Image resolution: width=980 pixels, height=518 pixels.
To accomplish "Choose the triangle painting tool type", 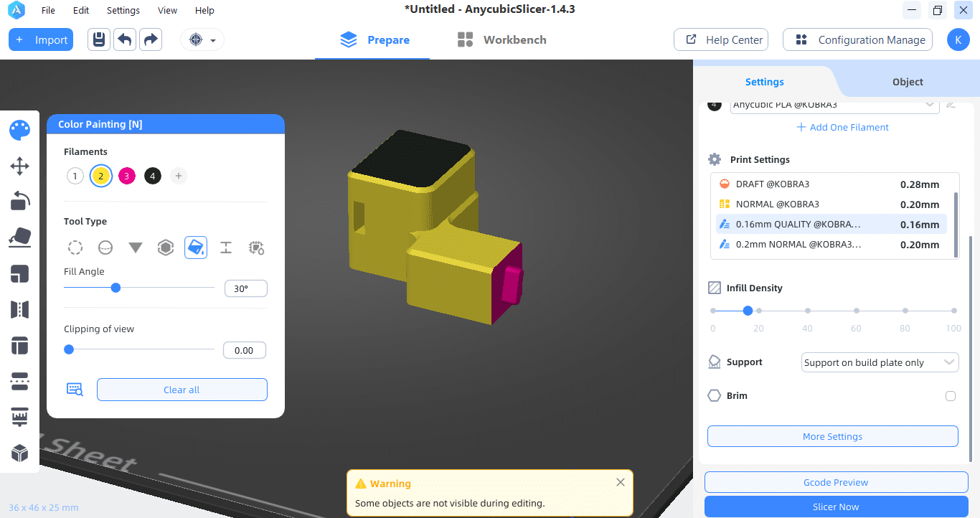I will tap(136, 248).
